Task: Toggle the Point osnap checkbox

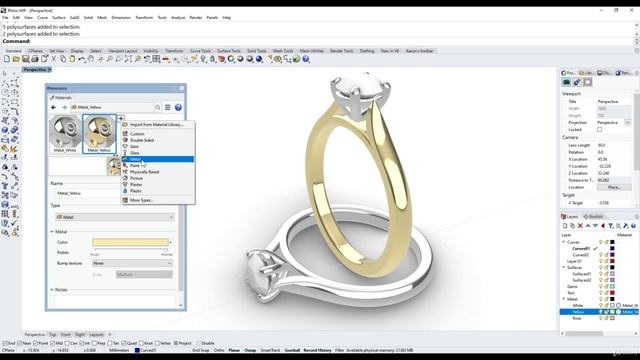Action: coord(36,343)
